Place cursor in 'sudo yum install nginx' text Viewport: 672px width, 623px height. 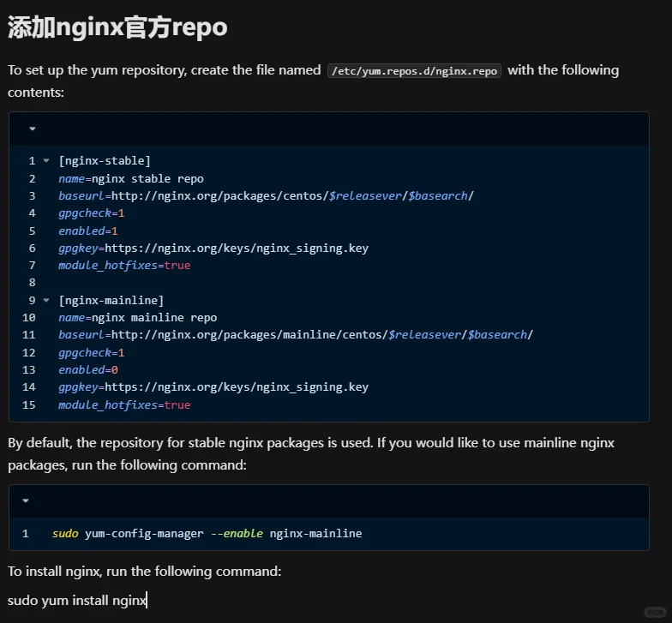[x=77, y=601]
